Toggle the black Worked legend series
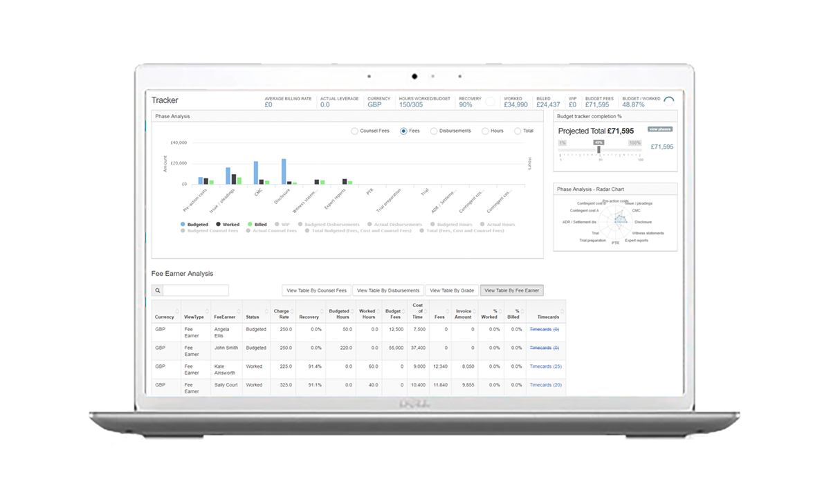Viewport: 822px width, 504px height. [228, 224]
